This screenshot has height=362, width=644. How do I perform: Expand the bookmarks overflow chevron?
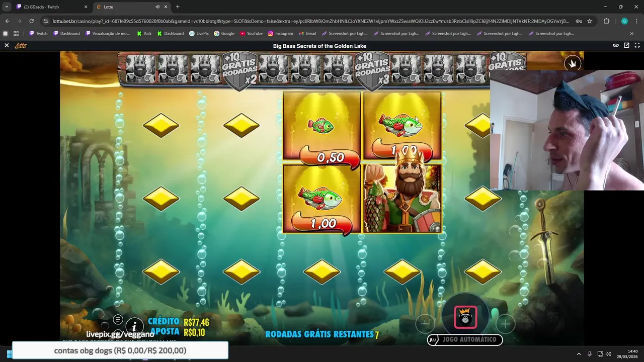(x=632, y=34)
